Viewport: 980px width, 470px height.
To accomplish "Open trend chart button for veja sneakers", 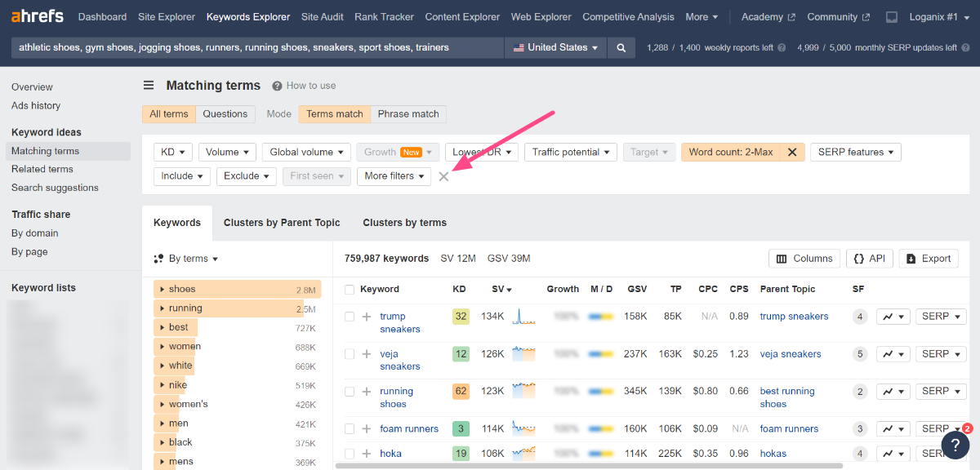I will tap(893, 354).
